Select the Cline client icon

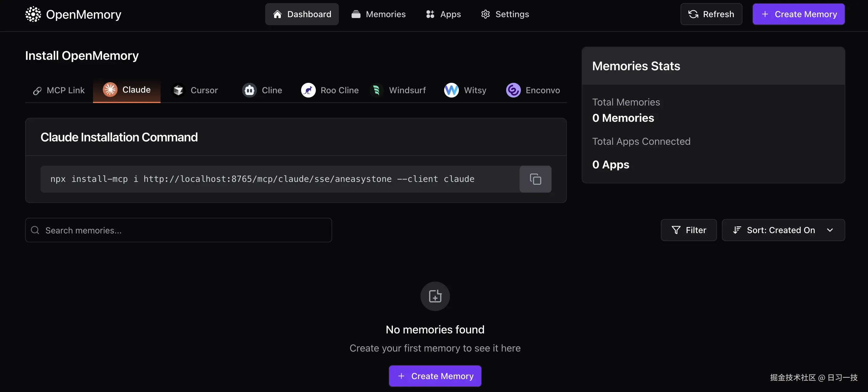point(249,90)
